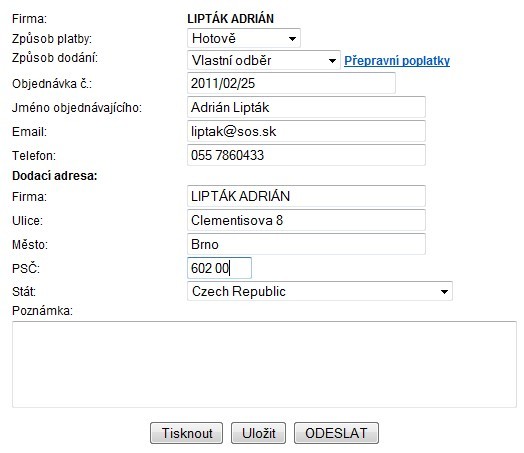Save the order with Uložit button
The width and height of the screenshot is (524, 453).
pos(258,433)
